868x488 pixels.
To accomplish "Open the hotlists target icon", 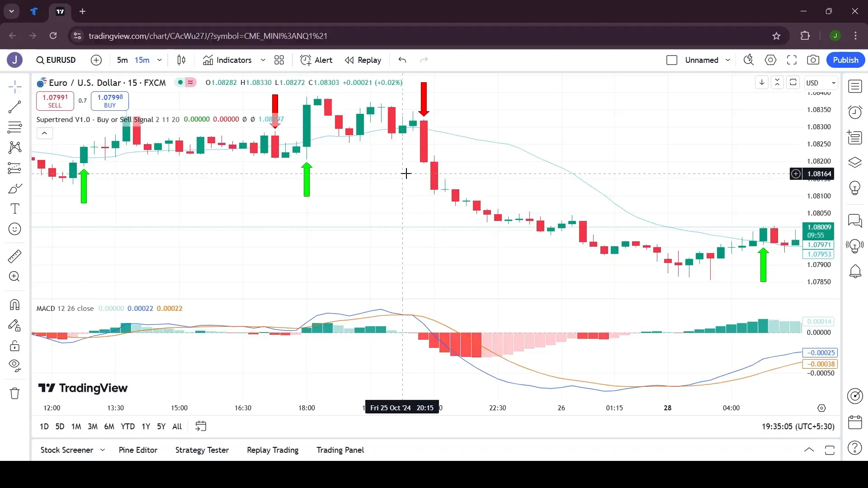I will 855,396.
